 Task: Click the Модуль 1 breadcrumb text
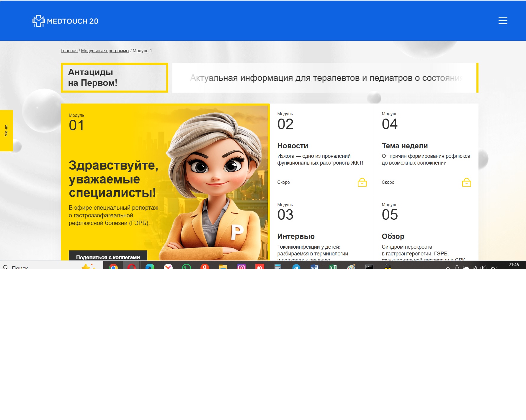(x=142, y=51)
